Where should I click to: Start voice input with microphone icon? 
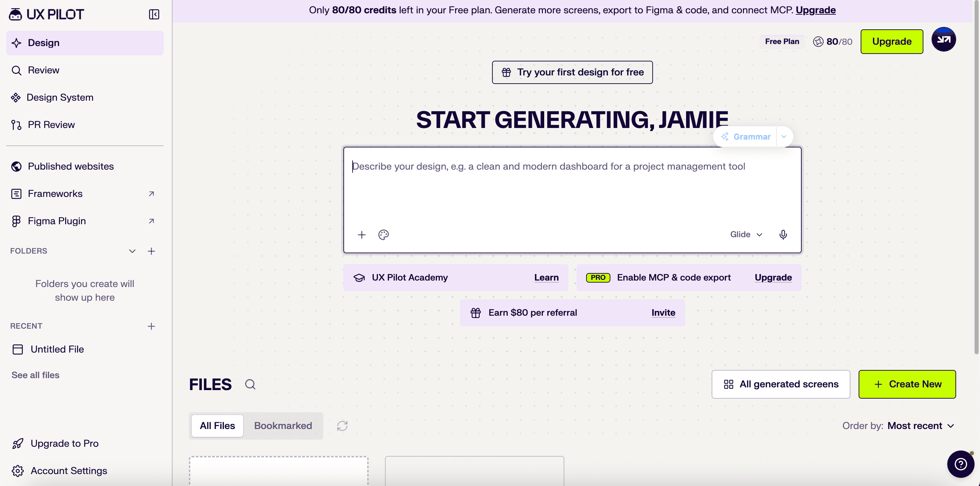pos(783,234)
